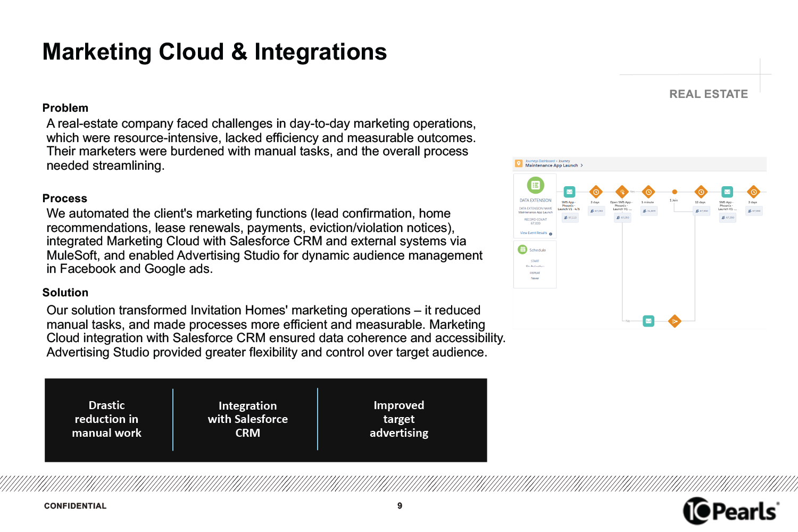Click the contact count badge under 12 days
Image resolution: width=798 pixels, height=532 pixels.
click(x=702, y=211)
